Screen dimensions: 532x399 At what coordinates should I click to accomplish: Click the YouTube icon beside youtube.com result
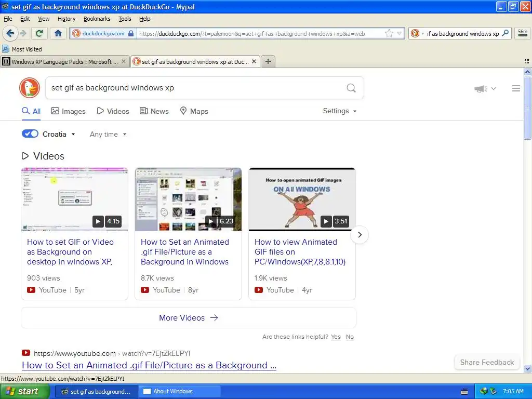click(x=26, y=353)
